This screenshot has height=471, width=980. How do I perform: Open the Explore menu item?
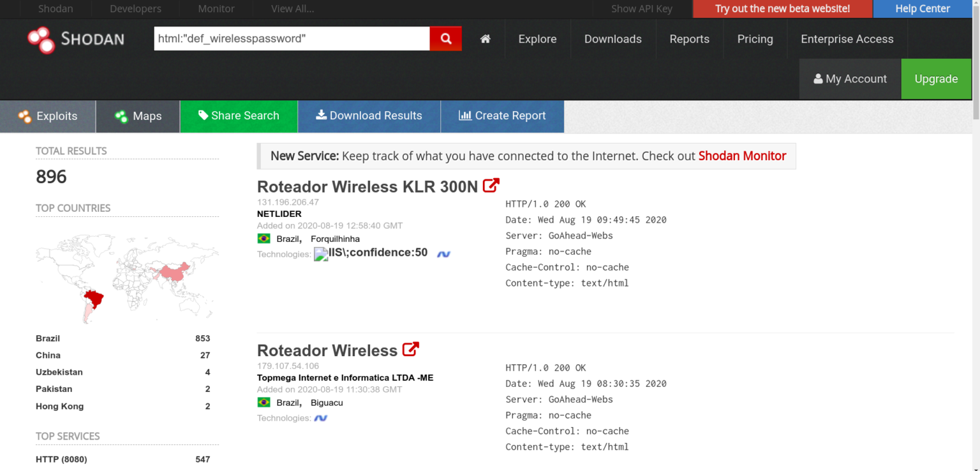[537, 39]
